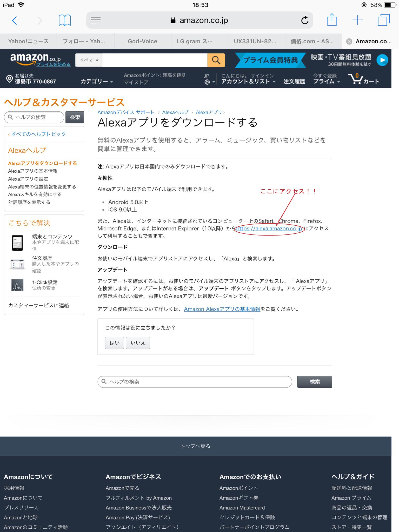This screenshot has height=532, width=399.
Task: Open マイストア in the header
Action: (136, 82)
